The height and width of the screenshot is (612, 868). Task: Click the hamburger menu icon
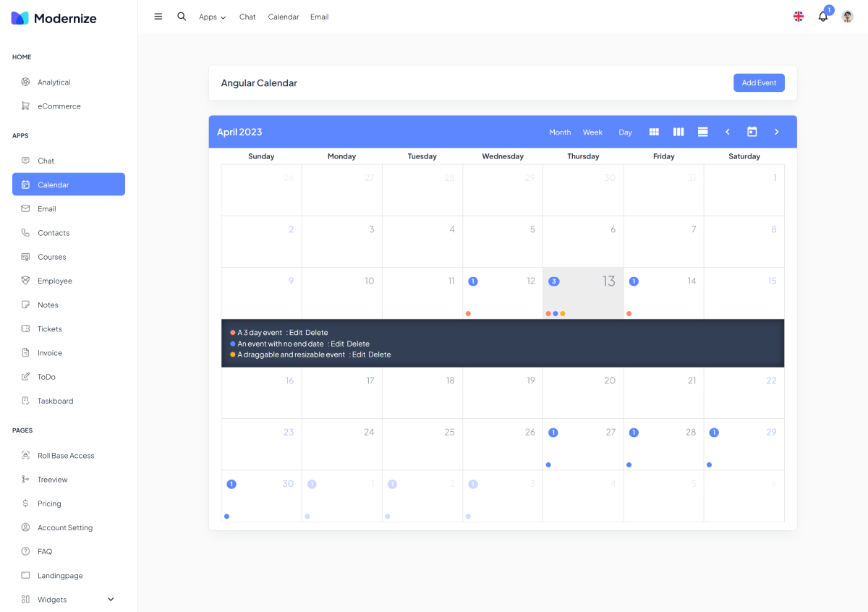pos(158,17)
